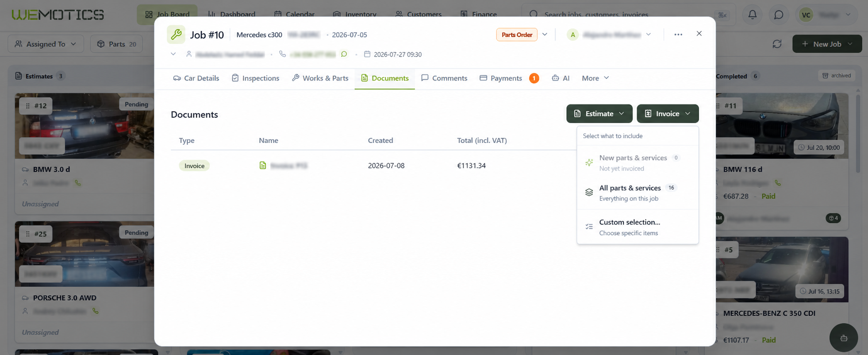Expand the job status dropdown chevron

545,35
